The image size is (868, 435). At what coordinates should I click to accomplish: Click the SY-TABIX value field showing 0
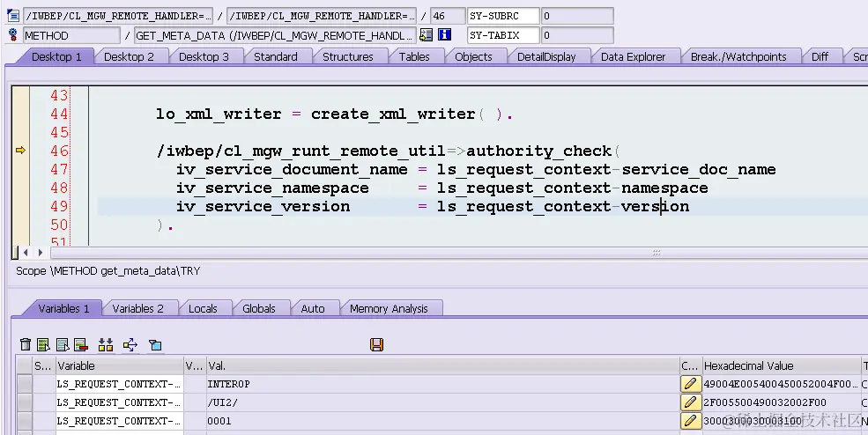coord(577,35)
